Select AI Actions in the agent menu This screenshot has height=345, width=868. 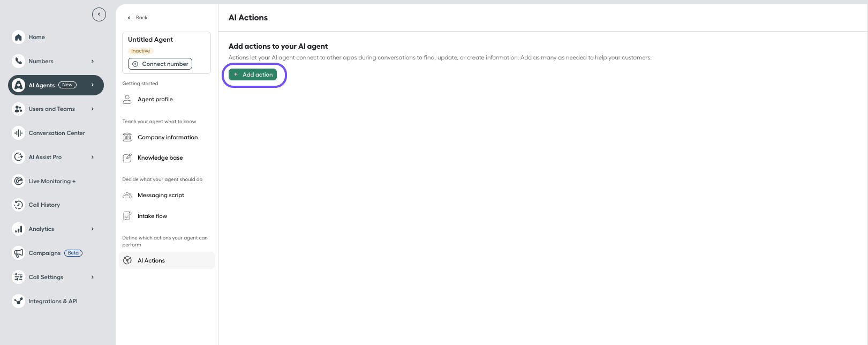click(x=167, y=260)
